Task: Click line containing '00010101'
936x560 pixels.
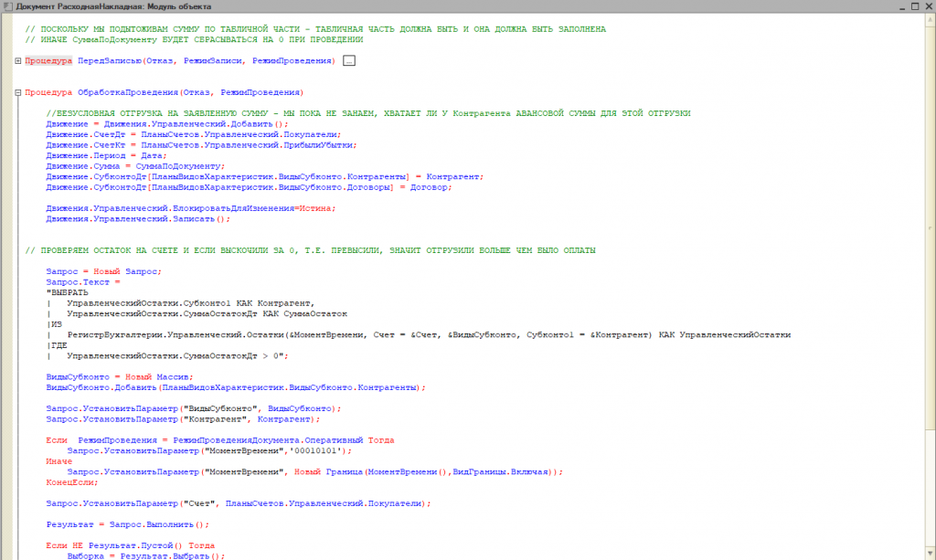Action: click(209, 451)
